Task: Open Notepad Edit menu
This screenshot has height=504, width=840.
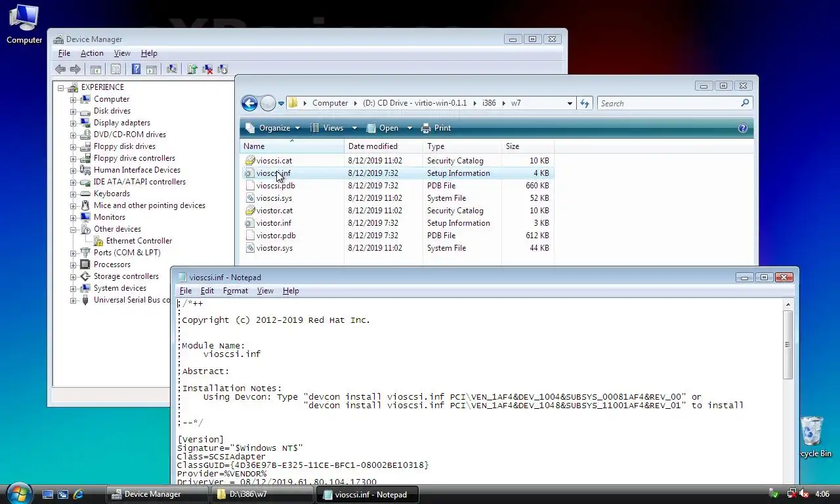Action: pyautogui.click(x=207, y=291)
